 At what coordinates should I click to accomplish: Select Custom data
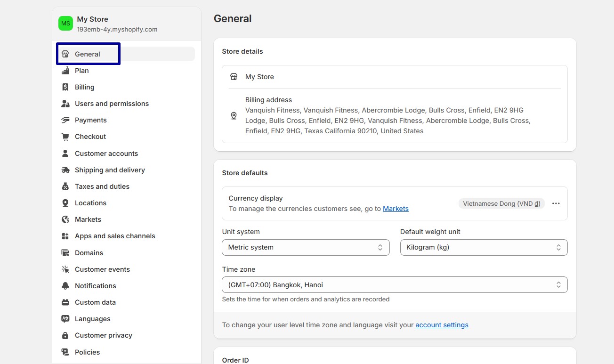coord(126,302)
